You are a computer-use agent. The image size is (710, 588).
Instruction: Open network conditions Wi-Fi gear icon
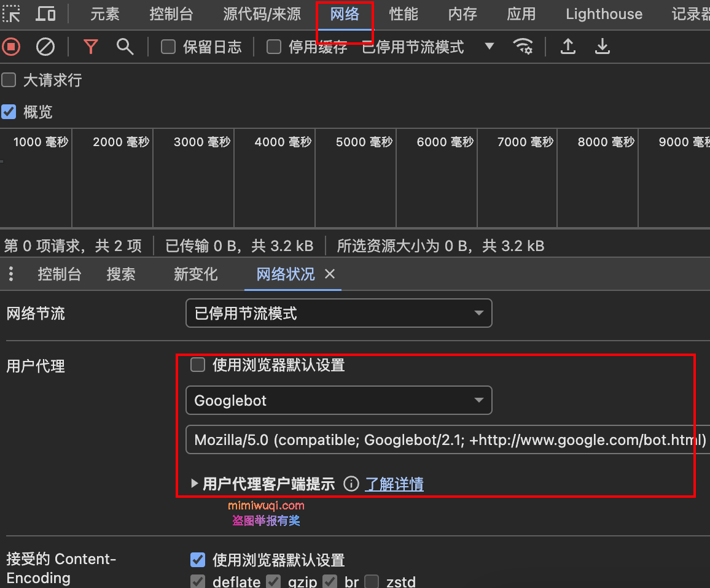coord(523,46)
